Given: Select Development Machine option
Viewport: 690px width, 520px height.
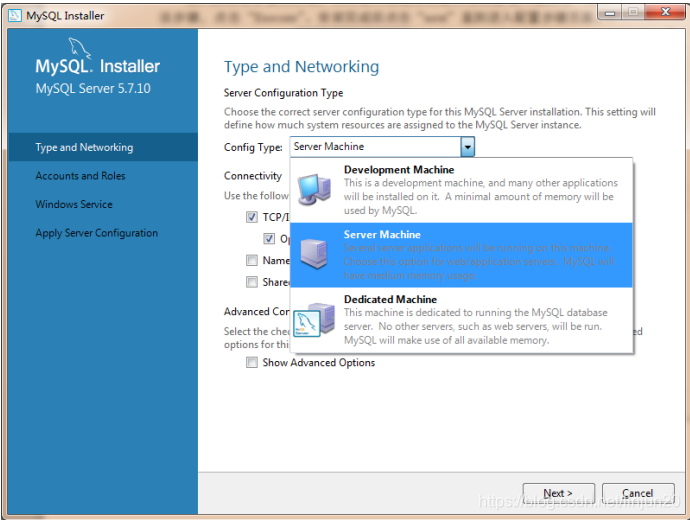Looking at the screenshot, I should (x=461, y=190).
